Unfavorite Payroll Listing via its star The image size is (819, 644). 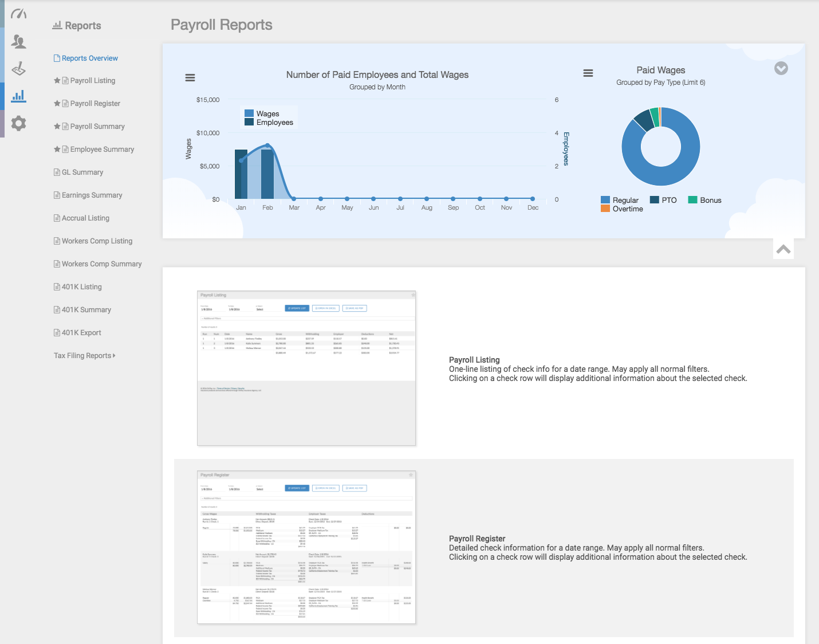(57, 80)
